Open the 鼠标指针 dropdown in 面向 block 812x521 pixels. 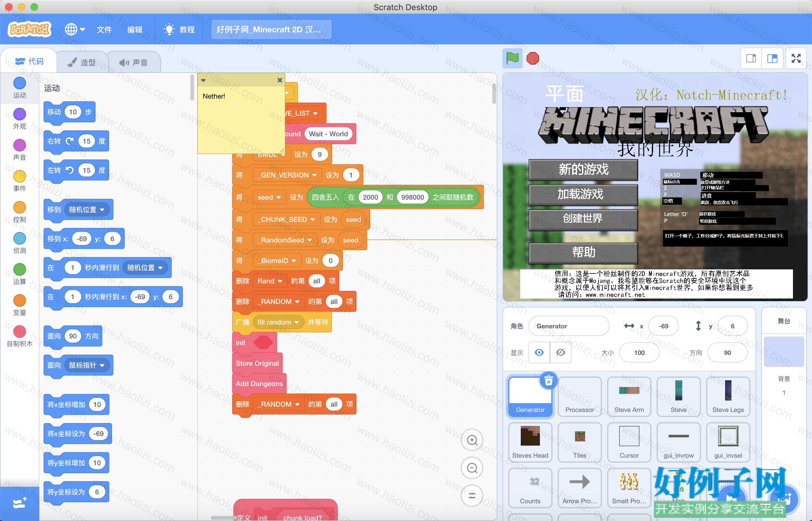click(x=87, y=365)
